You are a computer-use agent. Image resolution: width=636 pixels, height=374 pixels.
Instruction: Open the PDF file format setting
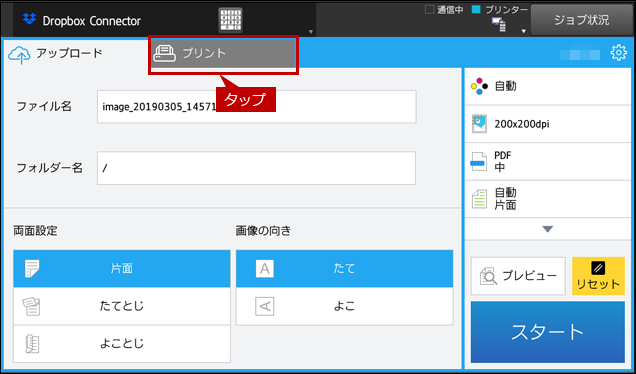tap(548, 161)
